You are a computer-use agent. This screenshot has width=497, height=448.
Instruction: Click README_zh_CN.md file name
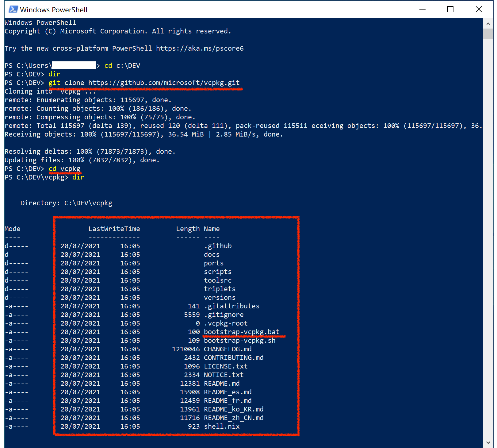click(234, 418)
